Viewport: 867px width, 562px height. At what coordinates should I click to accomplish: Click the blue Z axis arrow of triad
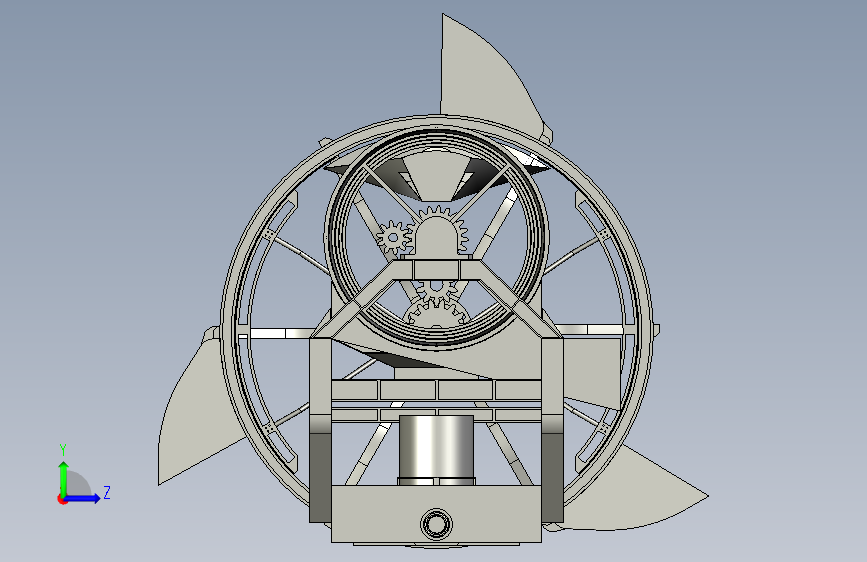point(83,498)
